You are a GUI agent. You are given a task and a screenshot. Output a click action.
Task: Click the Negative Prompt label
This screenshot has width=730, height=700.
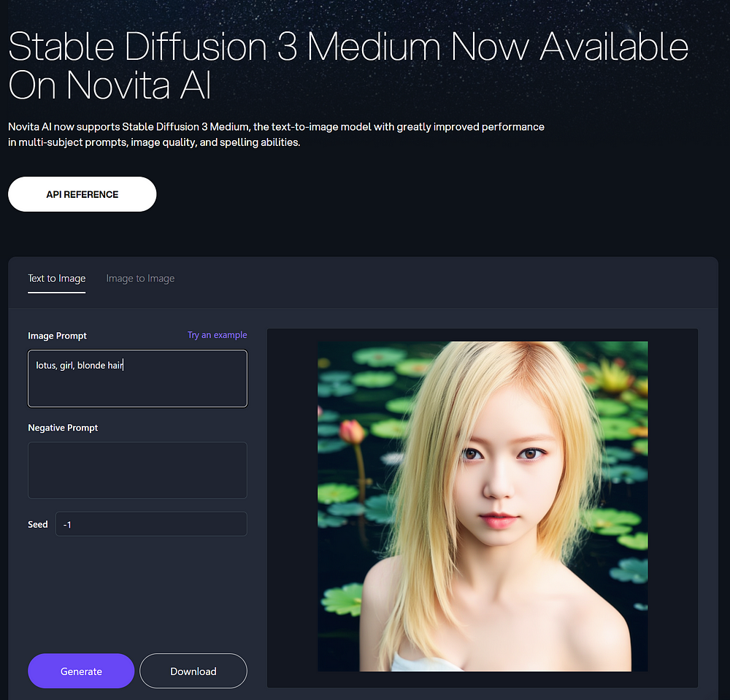click(63, 428)
